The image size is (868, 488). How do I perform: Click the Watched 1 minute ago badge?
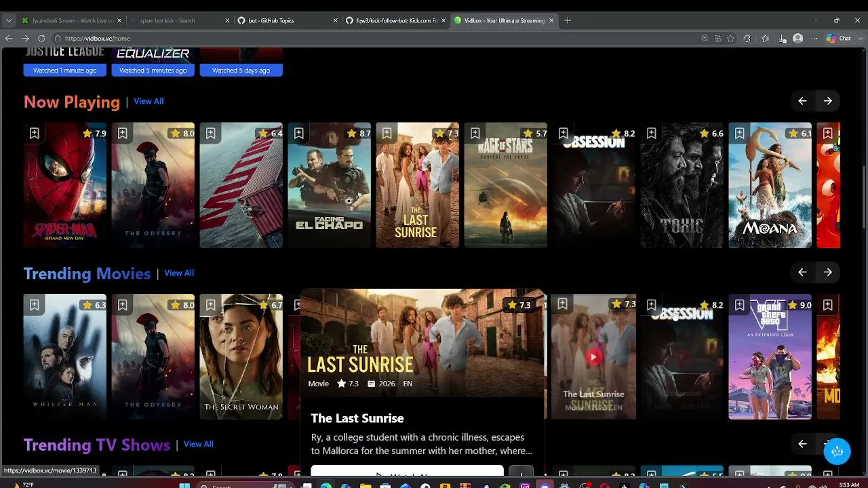[x=65, y=70]
